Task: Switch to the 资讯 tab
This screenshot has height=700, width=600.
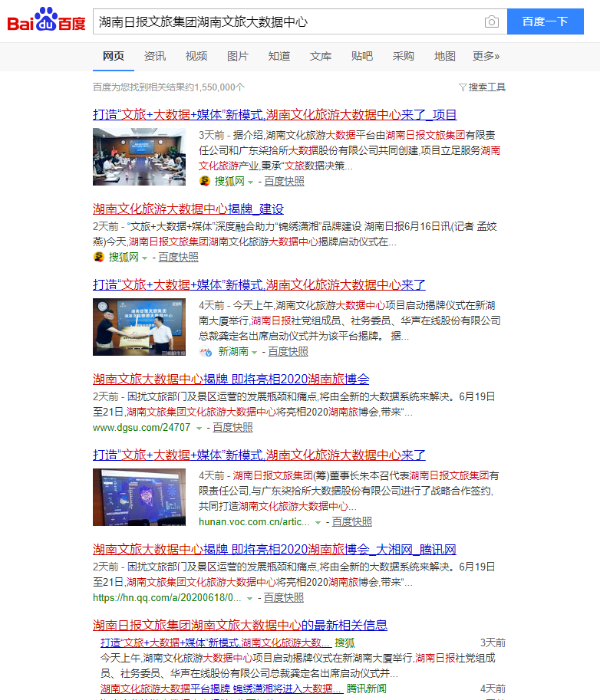Action: point(154,56)
